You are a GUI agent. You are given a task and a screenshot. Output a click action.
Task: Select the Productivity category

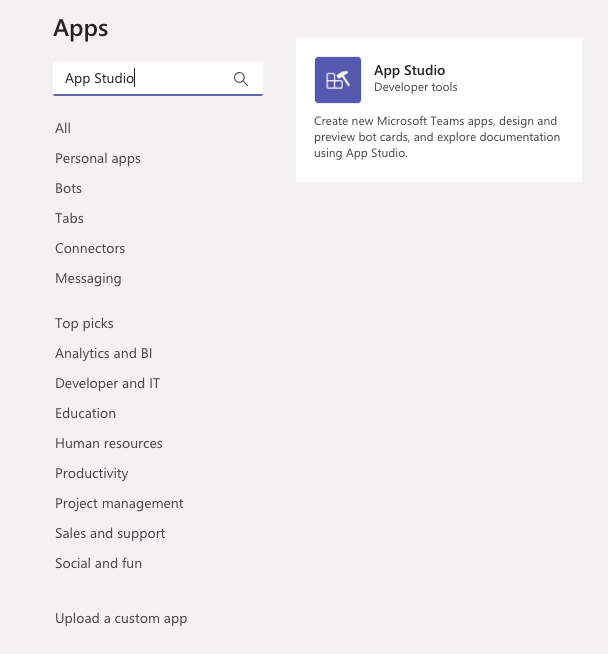[x=92, y=473]
